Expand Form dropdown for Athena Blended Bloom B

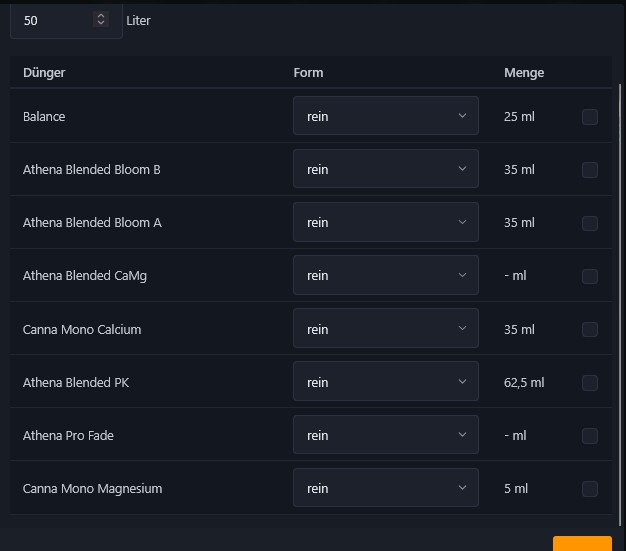coord(385,169)
